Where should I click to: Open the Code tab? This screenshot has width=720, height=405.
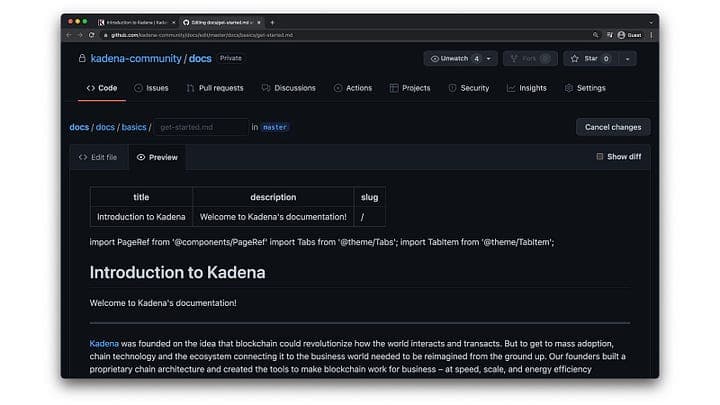point(102,88)
